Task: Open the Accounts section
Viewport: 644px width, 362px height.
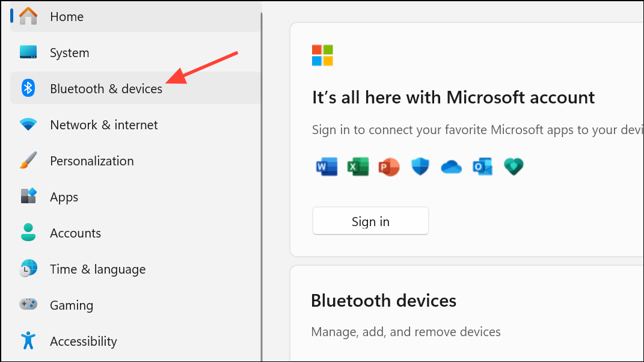Action: [75, 233]
